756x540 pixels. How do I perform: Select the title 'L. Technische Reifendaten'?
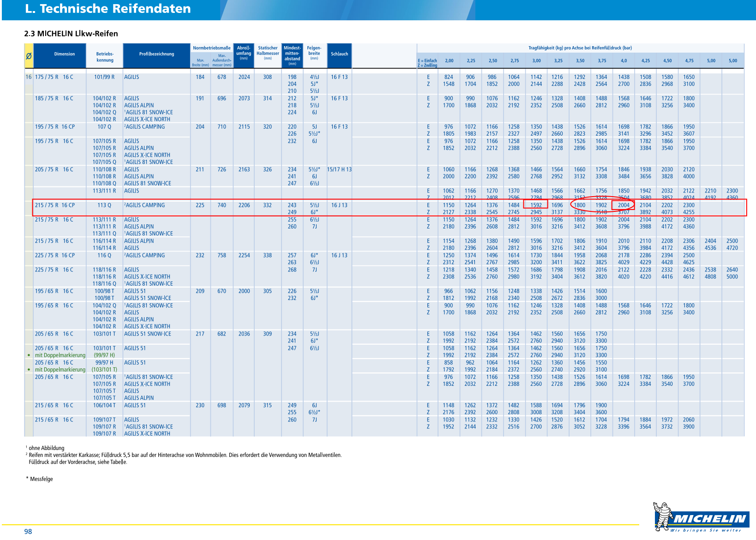(108, 9)
